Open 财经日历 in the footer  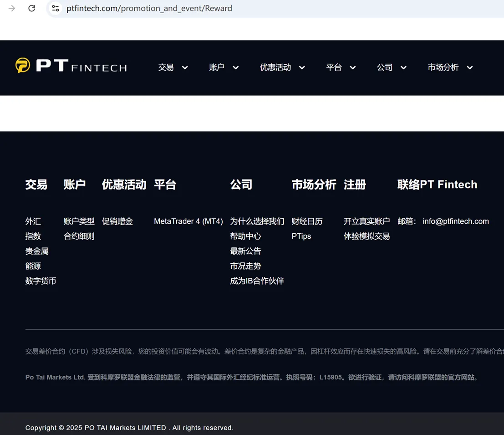[307, 221]
